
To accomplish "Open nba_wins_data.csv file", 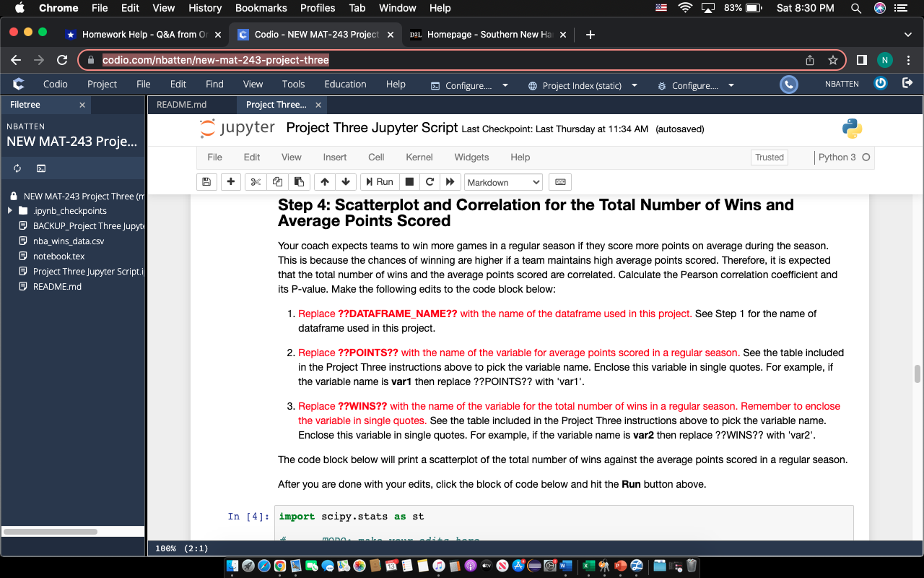I will (69, 241).
